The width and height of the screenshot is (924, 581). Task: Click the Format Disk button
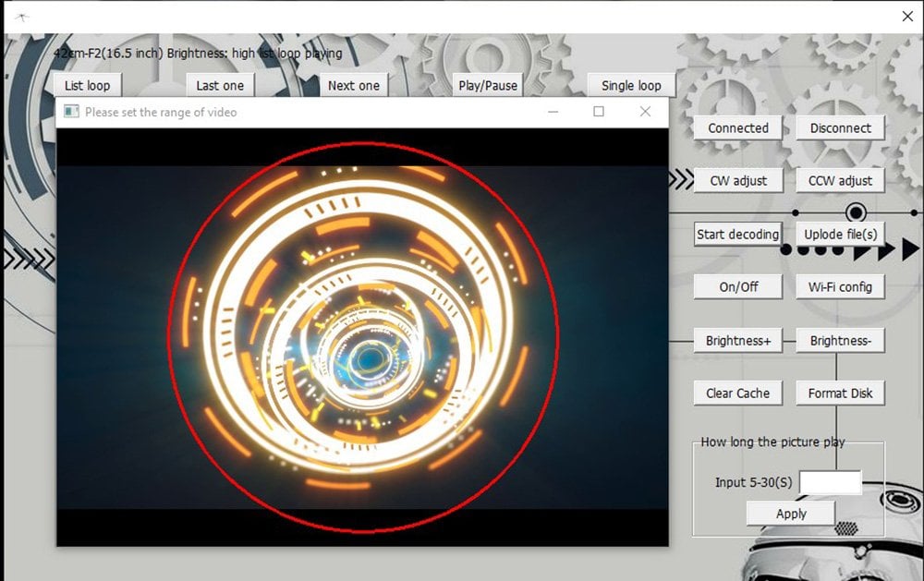(x=840, y=393)
